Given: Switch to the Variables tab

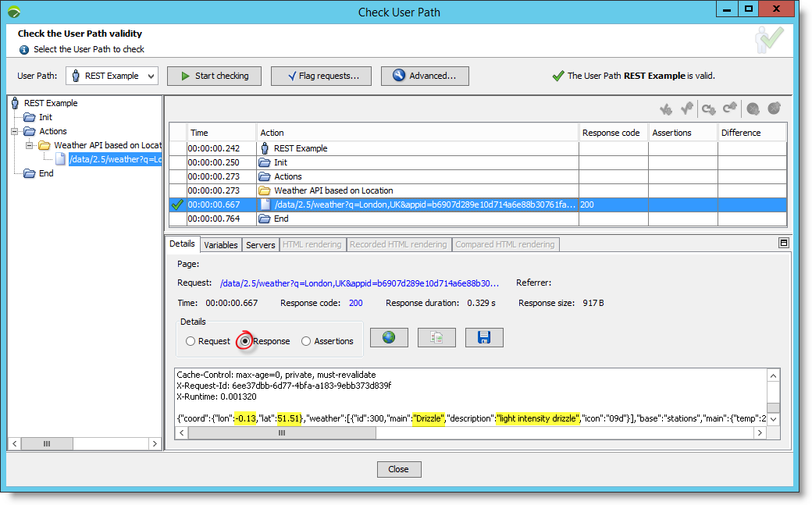Looking at the screenshot, I should point(220,245).
